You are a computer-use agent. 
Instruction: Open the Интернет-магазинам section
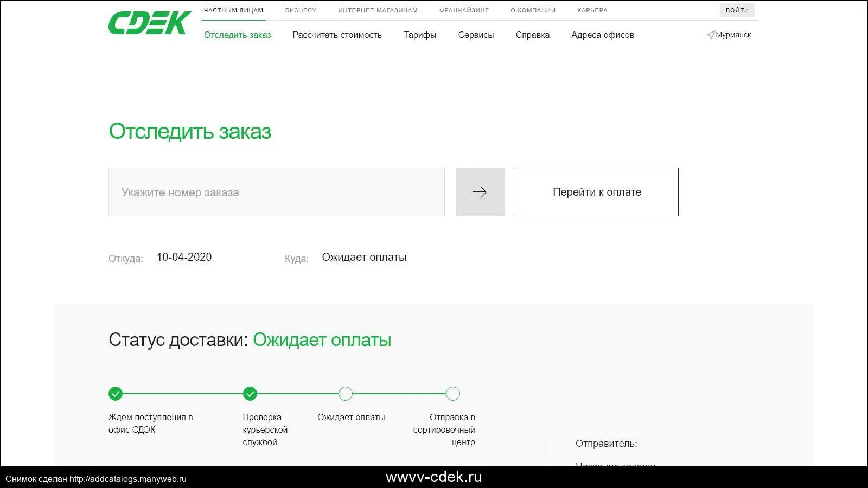(378, 10)
